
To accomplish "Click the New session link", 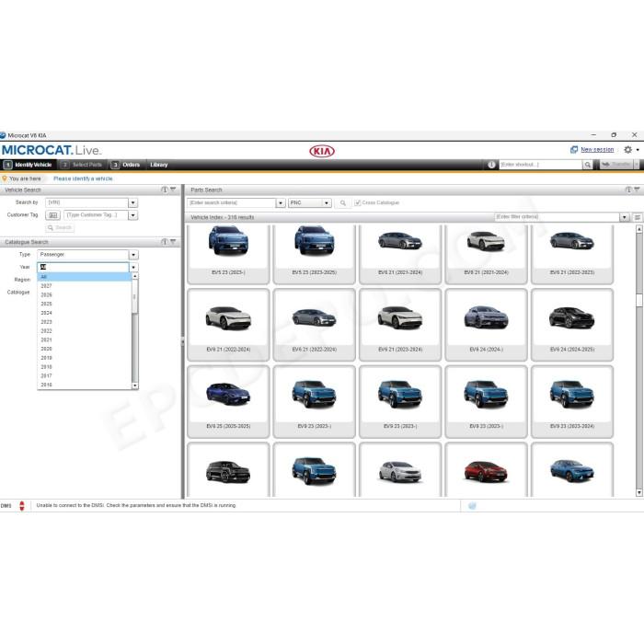I will coord(597,150).
